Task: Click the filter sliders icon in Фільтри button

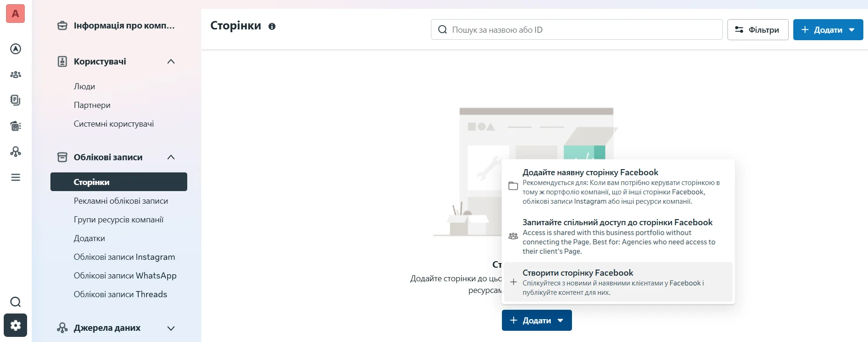Action: pos(739,29)
